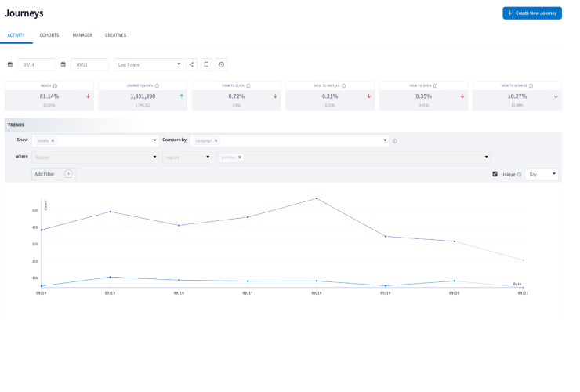Click the purple line point at 09/15
Screen dimensions: 580x392
pyautogui.click(x=111, y=212)
